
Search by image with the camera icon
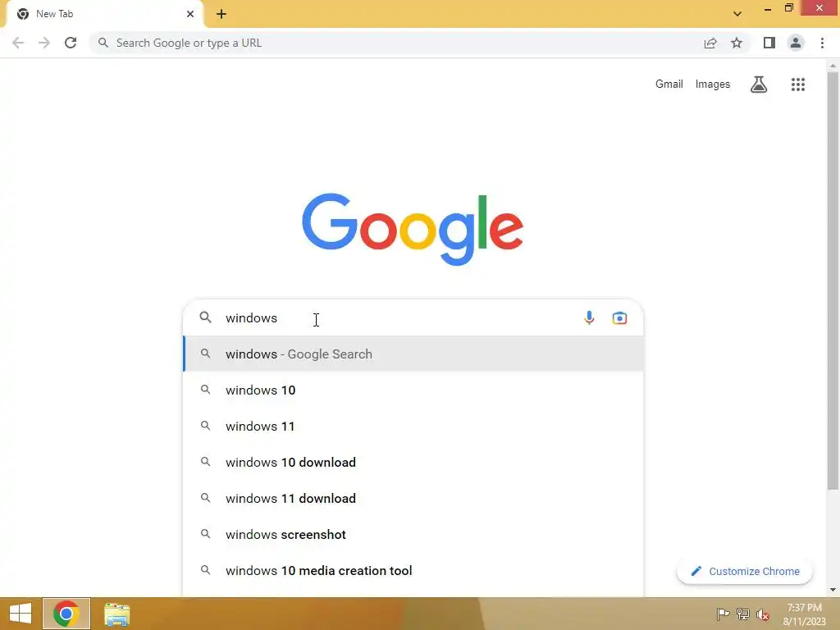pyautogui.click(x=619, y=317)
